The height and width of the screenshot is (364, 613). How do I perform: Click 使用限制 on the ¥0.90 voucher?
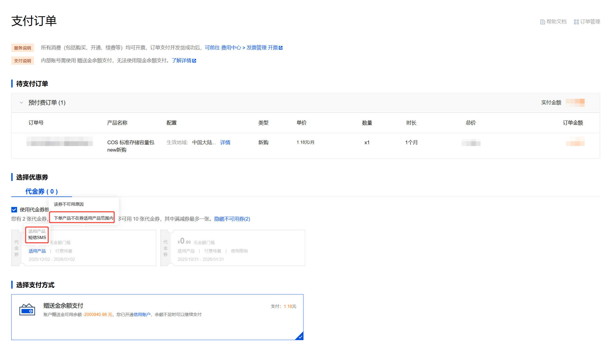pos(239,251)
